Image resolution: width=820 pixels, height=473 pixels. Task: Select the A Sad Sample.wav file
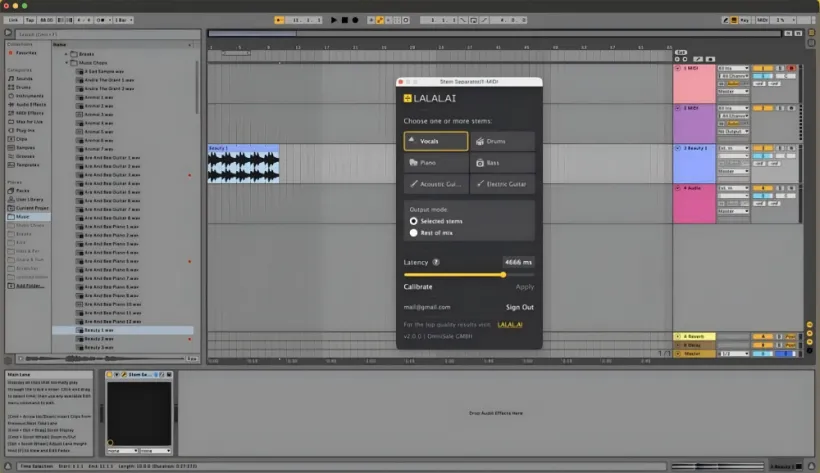coord(104,71)
